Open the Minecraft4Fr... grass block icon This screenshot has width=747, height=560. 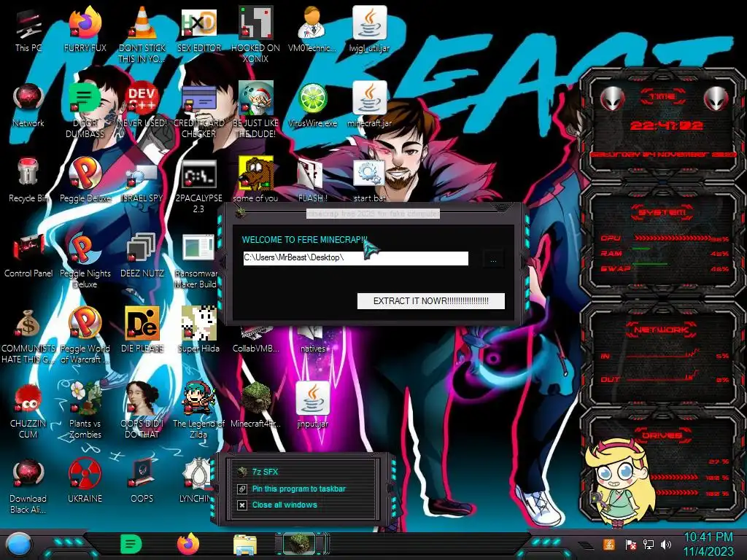255,405
